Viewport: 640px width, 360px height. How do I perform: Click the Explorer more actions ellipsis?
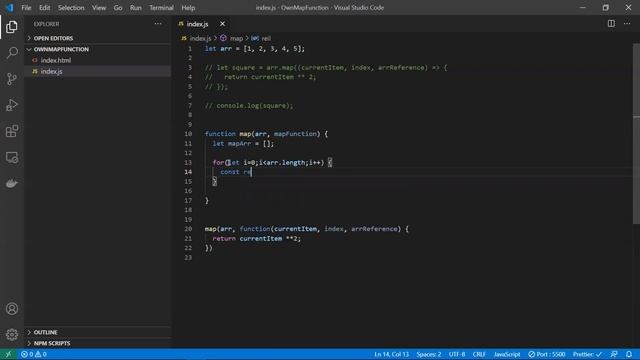(x=158, y=24)
